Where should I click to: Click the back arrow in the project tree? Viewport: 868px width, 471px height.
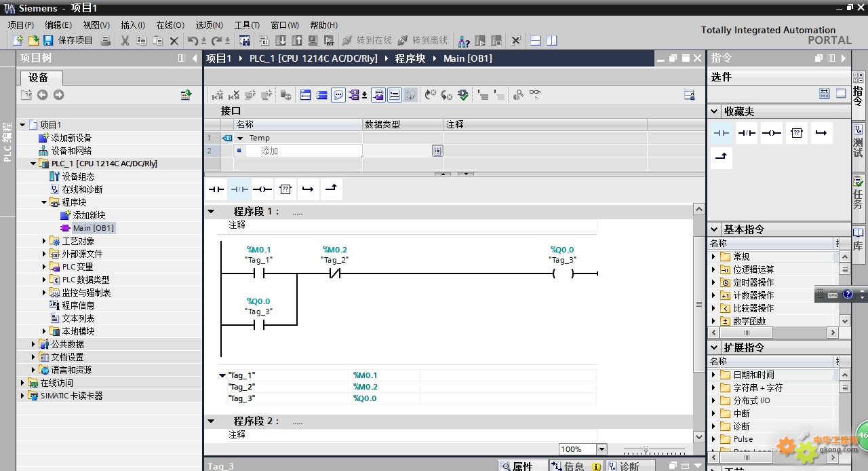[42, 95]
